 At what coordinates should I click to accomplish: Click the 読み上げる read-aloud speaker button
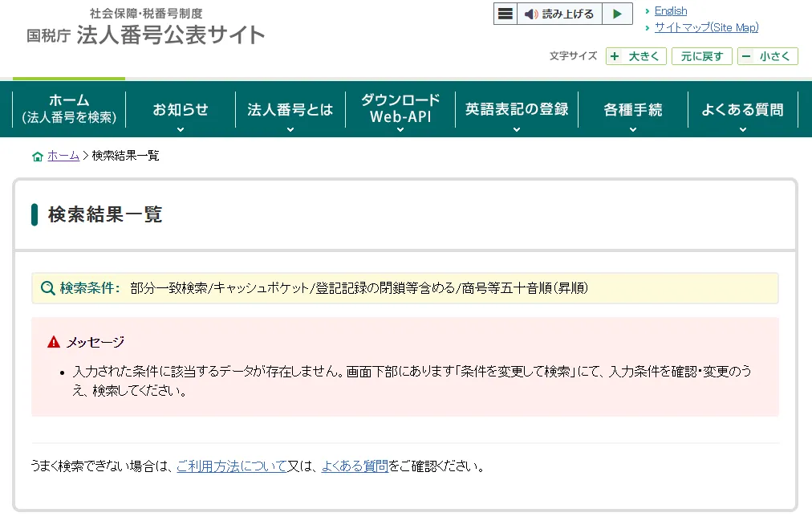point(559,14)
